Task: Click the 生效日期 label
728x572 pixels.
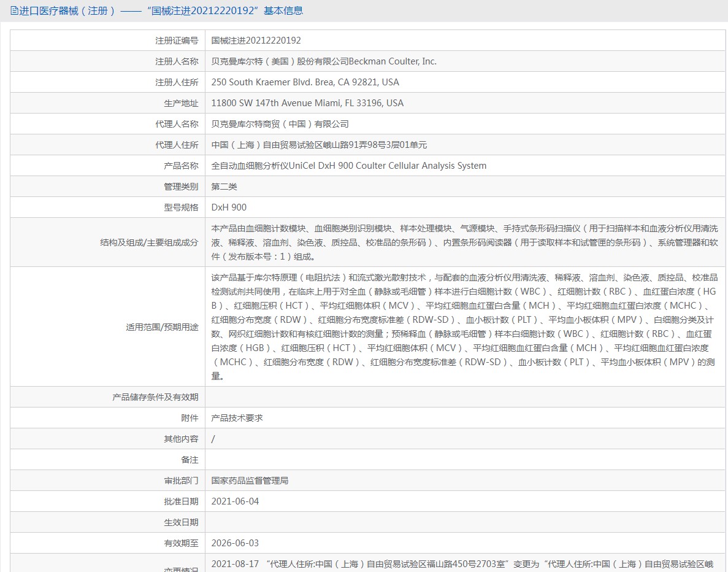Action: (x=181, y=523)
